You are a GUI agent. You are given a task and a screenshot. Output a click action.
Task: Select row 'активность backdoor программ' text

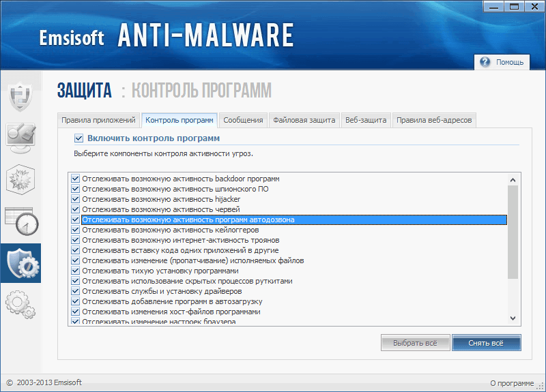181,179
